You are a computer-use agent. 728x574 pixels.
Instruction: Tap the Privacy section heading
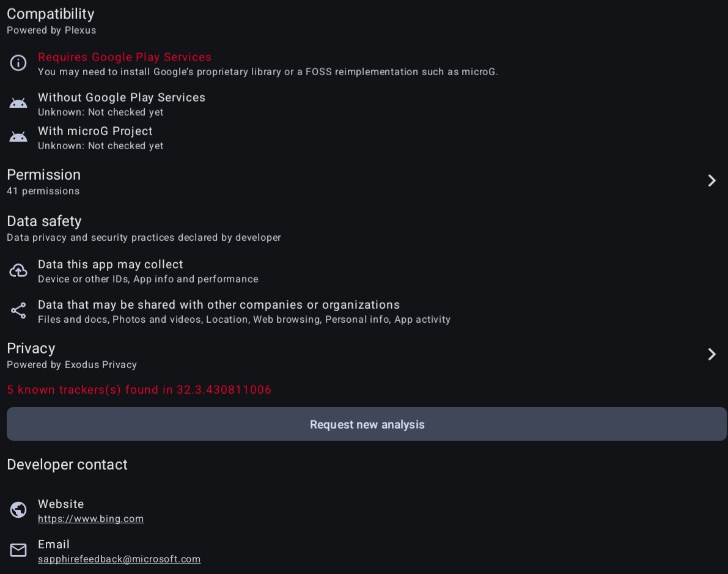pos(31,348)
